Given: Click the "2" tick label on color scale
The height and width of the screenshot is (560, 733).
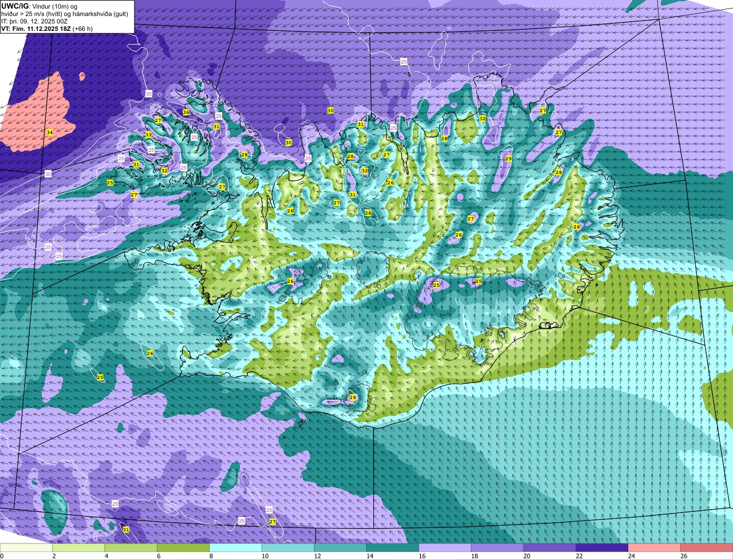Looking at the screenshot, I should point(54,556).
